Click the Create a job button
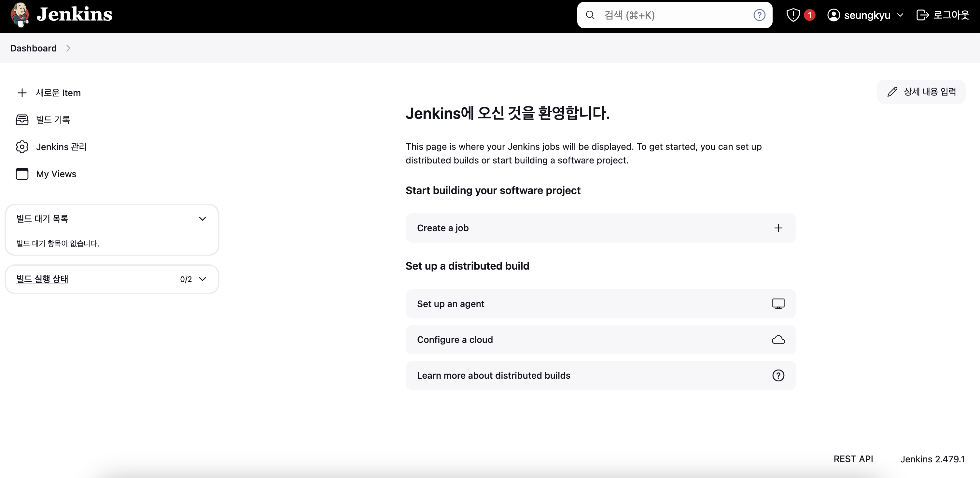 point(600,228)
